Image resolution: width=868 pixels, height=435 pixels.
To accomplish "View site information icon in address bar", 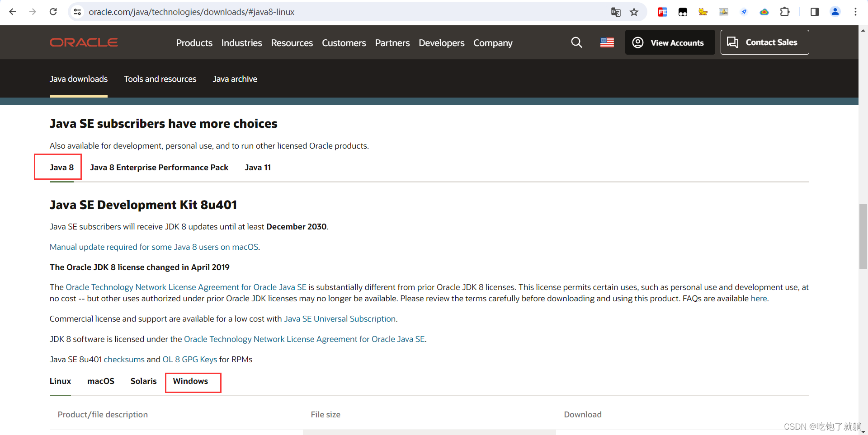I will (77, 12).
